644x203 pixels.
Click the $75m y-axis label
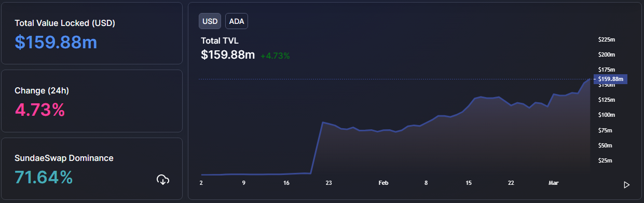[605, 130]
